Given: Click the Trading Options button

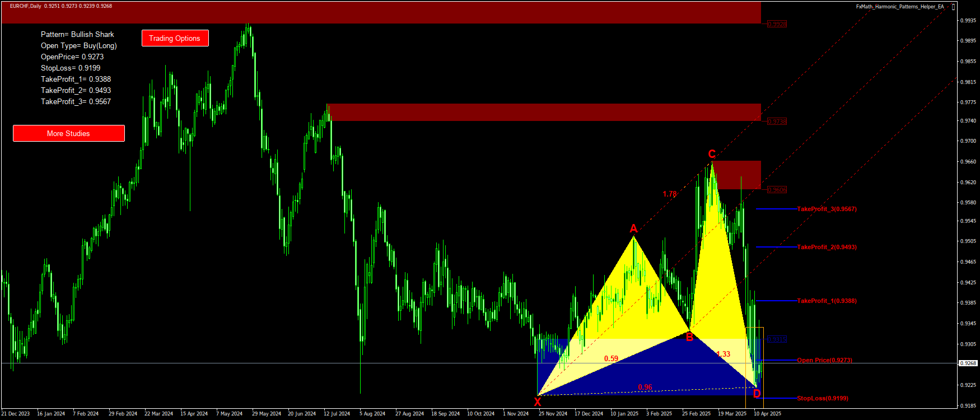Looking at the screenshot, I should pyautogui.click(x=175, y=38).
